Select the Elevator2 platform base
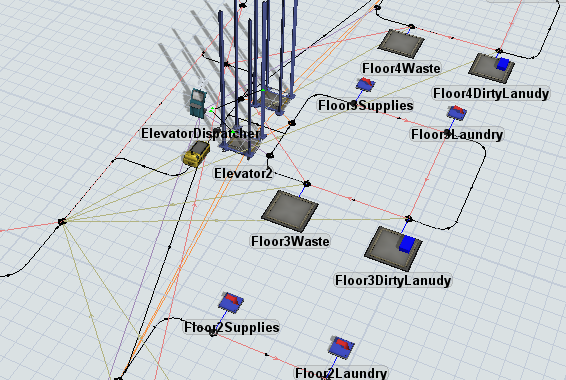 242,145
